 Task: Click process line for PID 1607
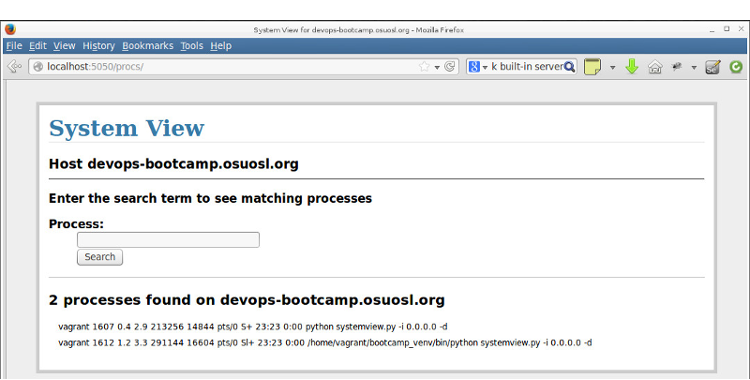click(x=253, y=327)
